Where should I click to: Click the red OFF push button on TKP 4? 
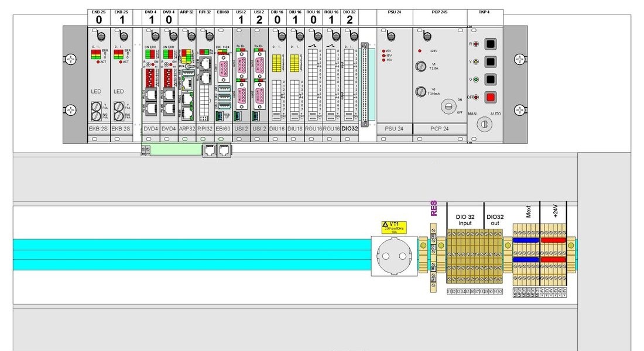point(491,97)
